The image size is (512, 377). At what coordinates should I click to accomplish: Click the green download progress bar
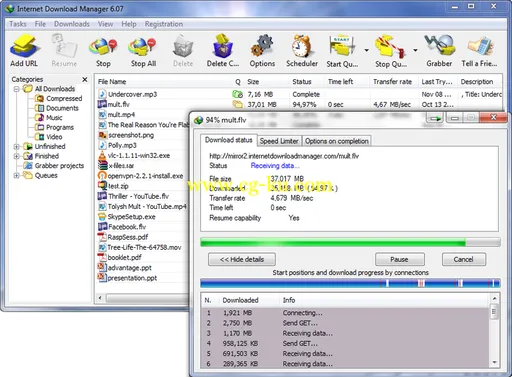click(350, 242)
